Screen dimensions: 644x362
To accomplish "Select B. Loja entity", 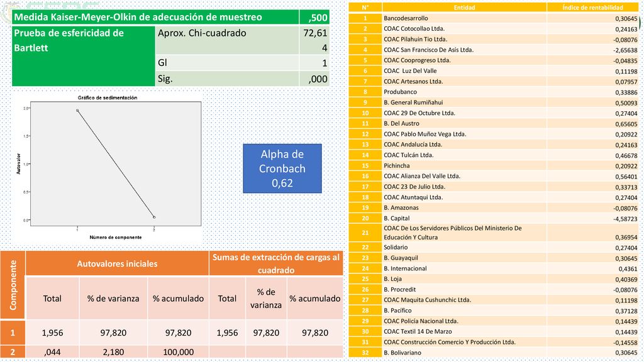I will click(x=392, y=279).
